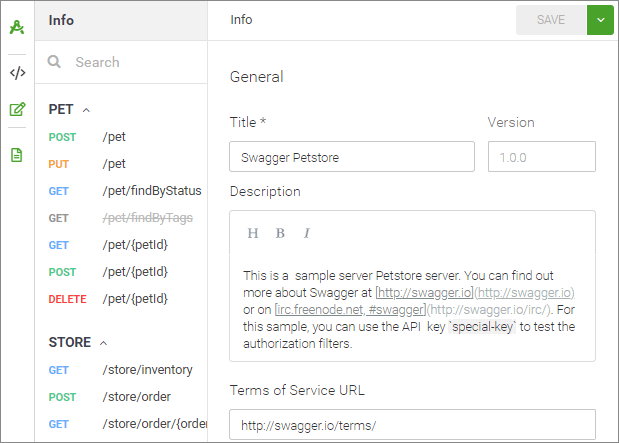Focus the Terms of Service URL field
The height and width of the screenshot is (443, 619).
pyautogui.click(x=412, y=424)
